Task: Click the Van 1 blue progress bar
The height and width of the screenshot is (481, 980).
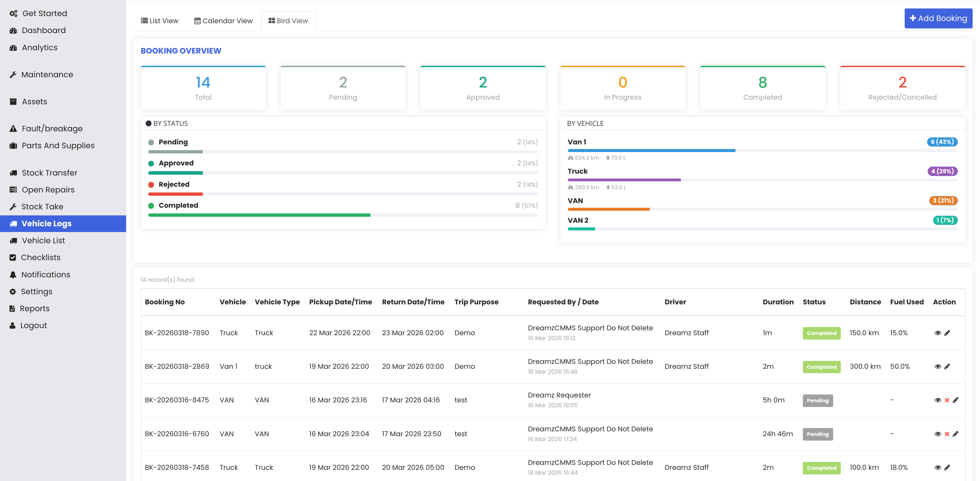Action: point(651,151)
